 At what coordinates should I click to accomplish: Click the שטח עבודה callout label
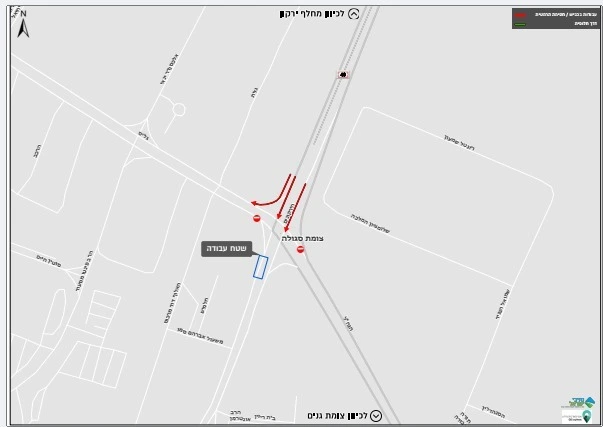[227, 249]
